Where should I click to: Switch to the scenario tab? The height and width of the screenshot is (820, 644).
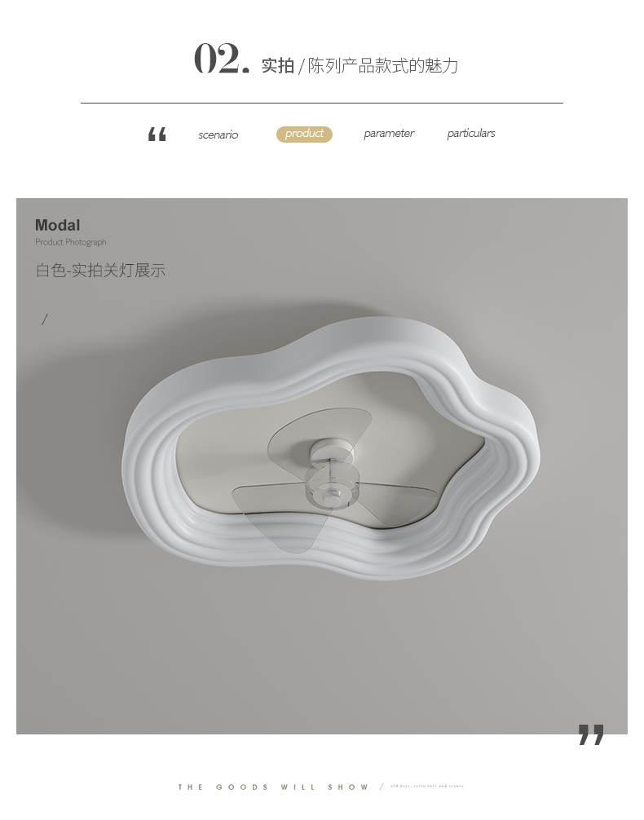coord(218,135)
